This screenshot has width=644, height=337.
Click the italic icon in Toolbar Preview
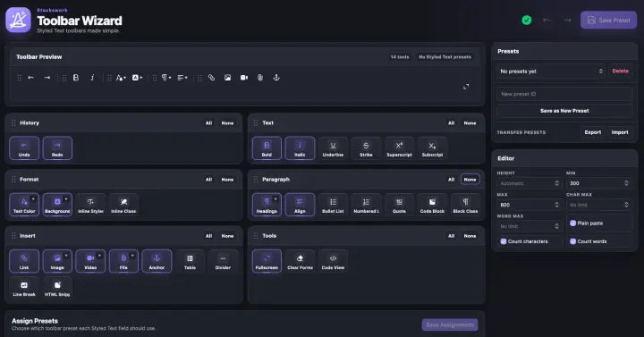pos(92,78)
